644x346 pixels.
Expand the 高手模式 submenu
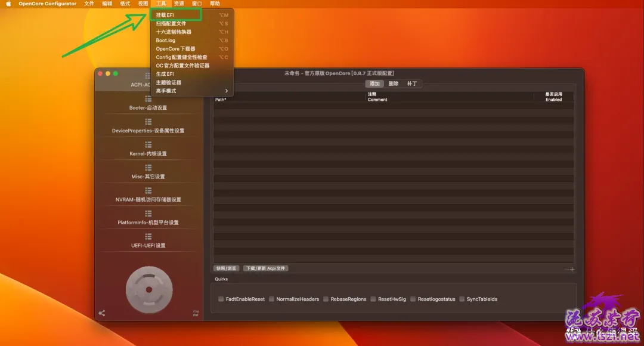click(192, 91)
